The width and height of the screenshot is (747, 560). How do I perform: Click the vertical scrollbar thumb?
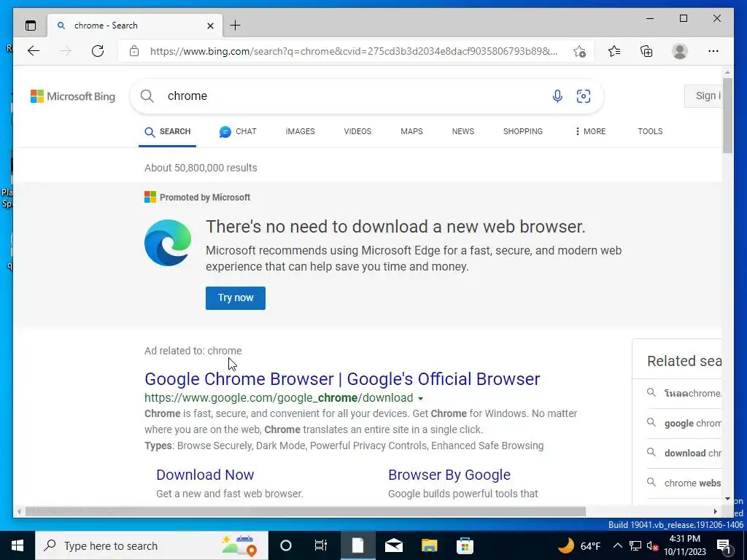(x=727, y=115)
